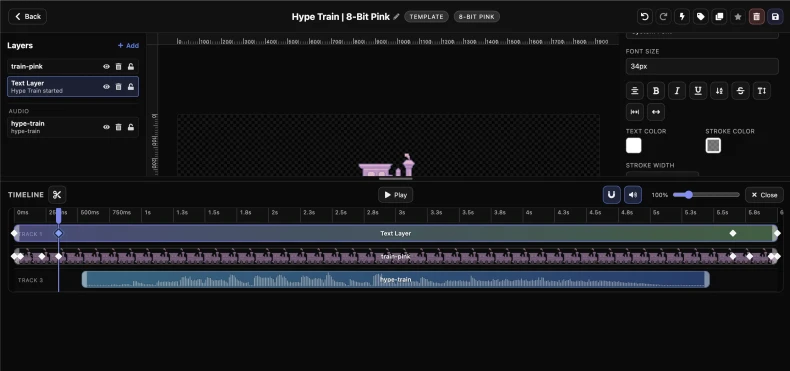Image resolution: width=790 pixels, height=371 pixels.
Task: Lock the train-pink layer
Action: coord(130,67)
